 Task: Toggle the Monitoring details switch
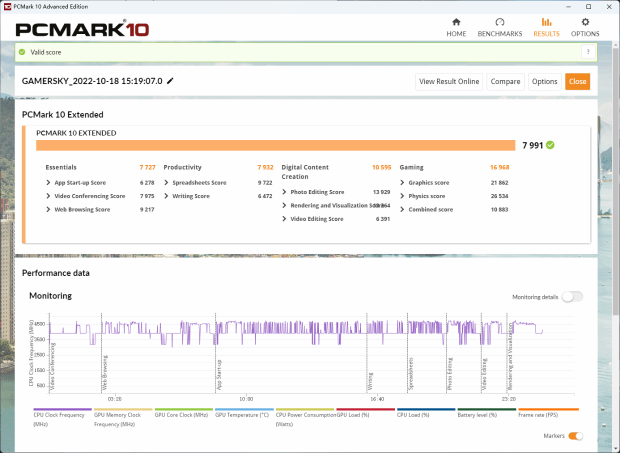pos(572,297)
